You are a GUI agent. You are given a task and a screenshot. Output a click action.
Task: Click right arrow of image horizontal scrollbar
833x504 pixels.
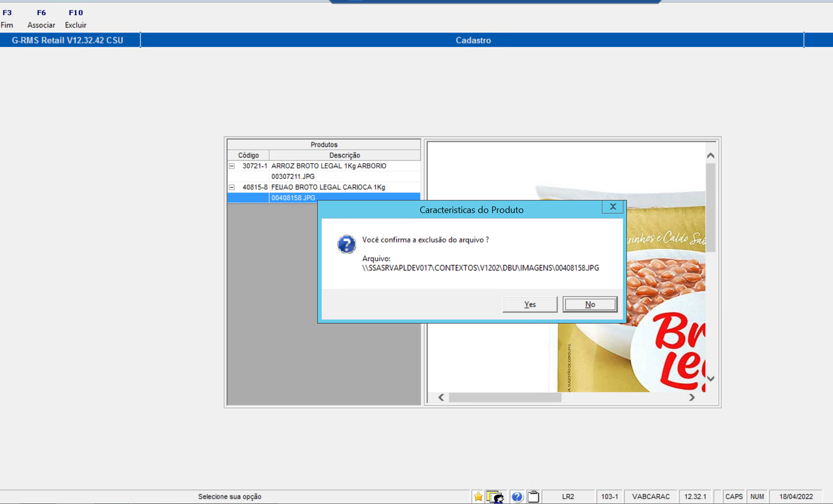point(692,397)
